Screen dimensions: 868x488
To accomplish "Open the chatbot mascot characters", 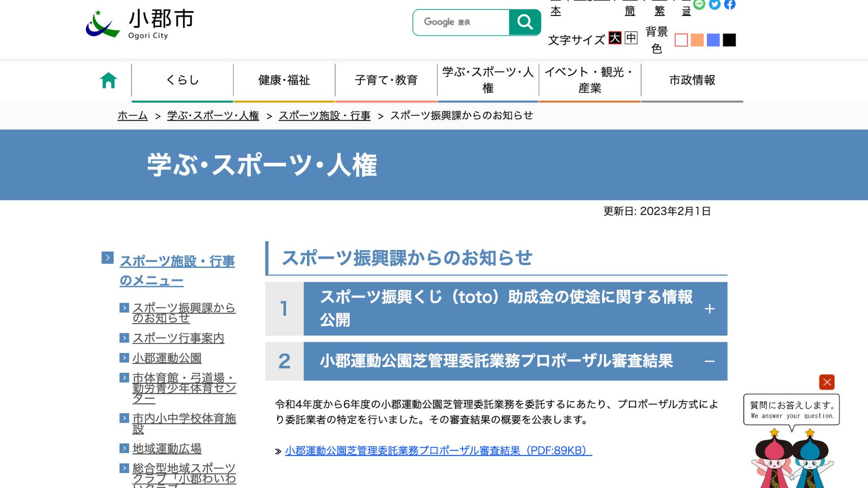I will [793, 459].
